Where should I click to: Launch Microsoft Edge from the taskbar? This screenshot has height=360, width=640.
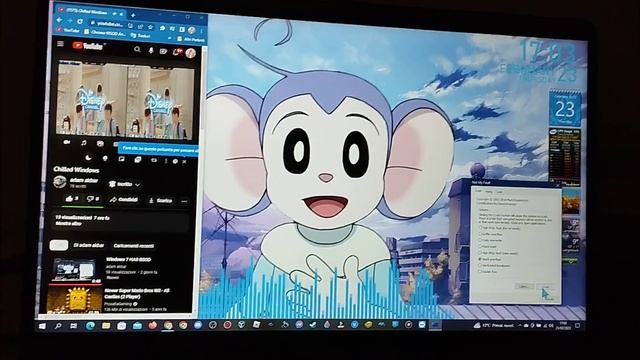[x=90, y=325]
